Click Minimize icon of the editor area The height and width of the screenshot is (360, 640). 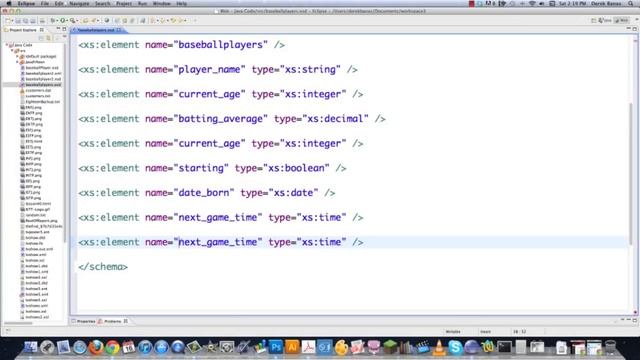coord(629,29)
